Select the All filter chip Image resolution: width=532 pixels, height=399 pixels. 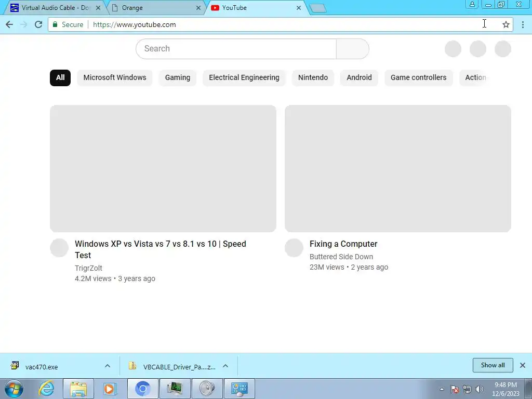point(60,78)
